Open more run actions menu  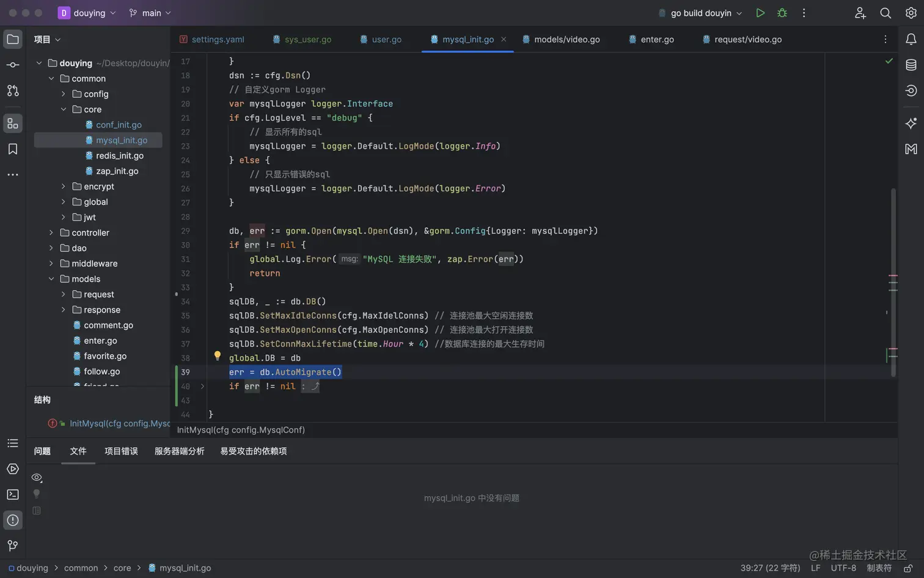(804, 13)
